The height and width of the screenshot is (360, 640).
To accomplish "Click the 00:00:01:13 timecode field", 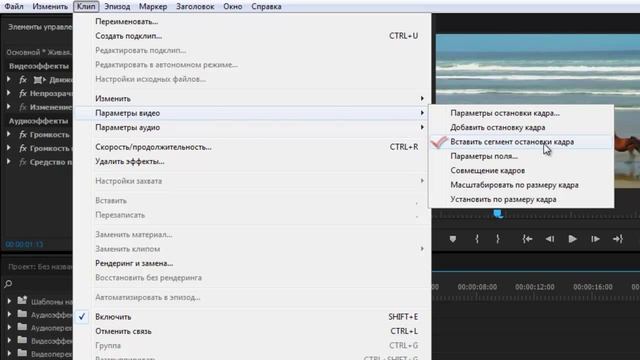I will coord(24,244).
